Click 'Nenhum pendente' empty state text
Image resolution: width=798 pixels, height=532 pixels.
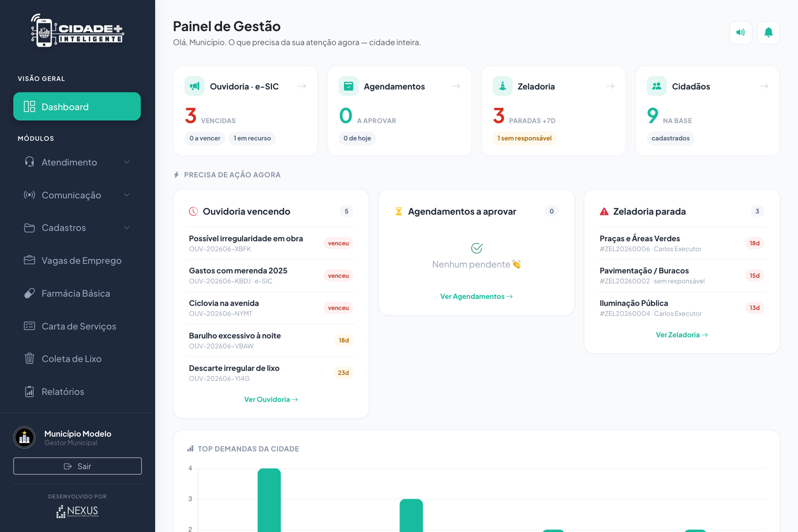[x=476, y=264]
